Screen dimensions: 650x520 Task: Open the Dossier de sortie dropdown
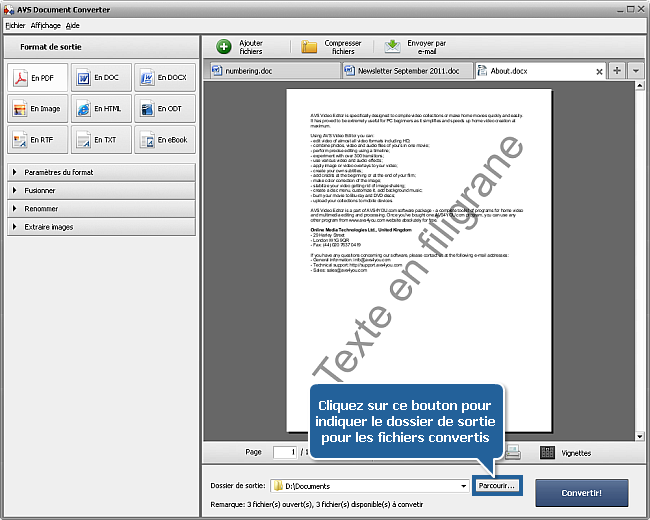pos(463,486)
